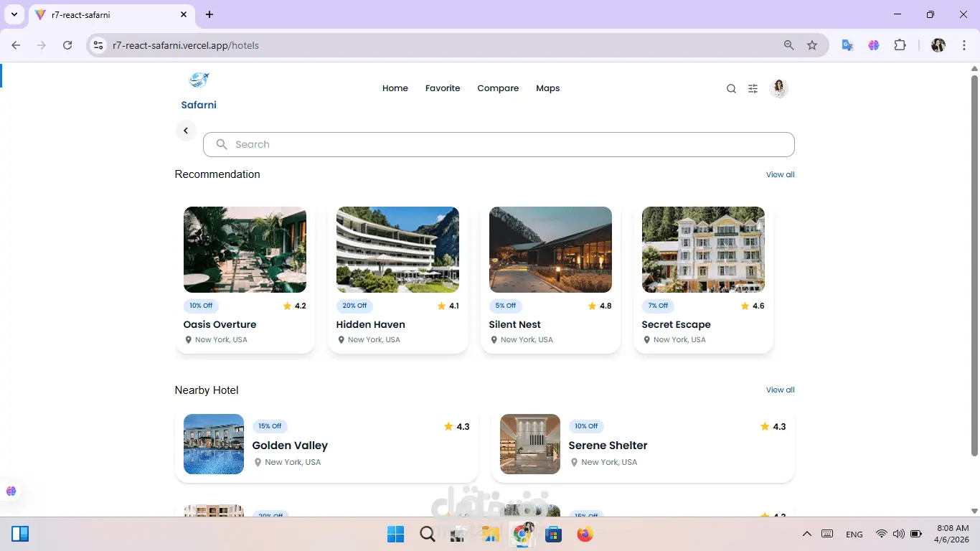View all Recommendation hotels
The image size is (980, 551).
781,174
